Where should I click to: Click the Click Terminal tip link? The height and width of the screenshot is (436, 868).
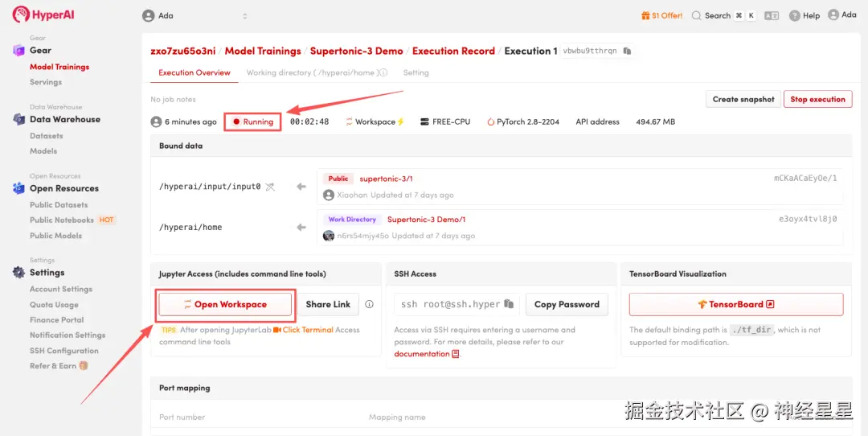click(308, 330)
